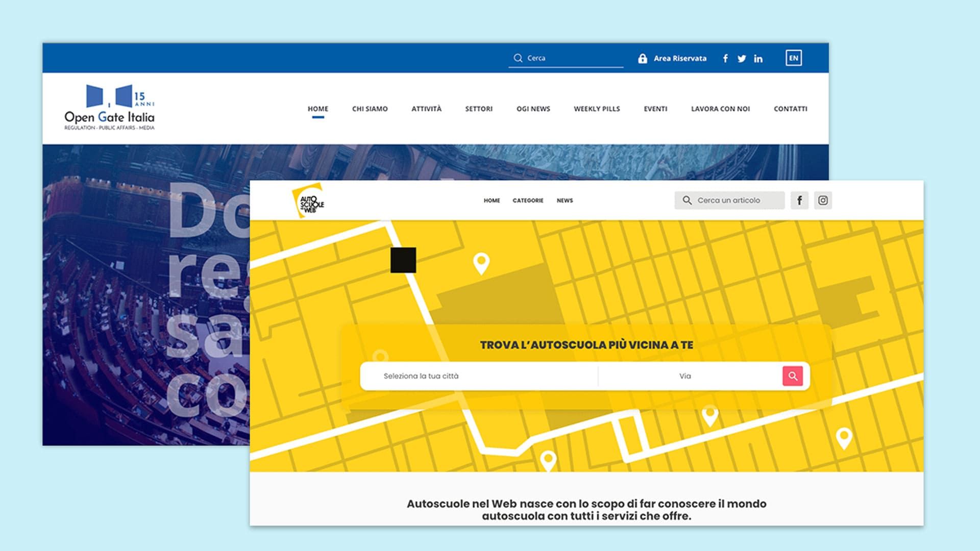Go to LAVORA CON NOI section

tap(721, 109)
